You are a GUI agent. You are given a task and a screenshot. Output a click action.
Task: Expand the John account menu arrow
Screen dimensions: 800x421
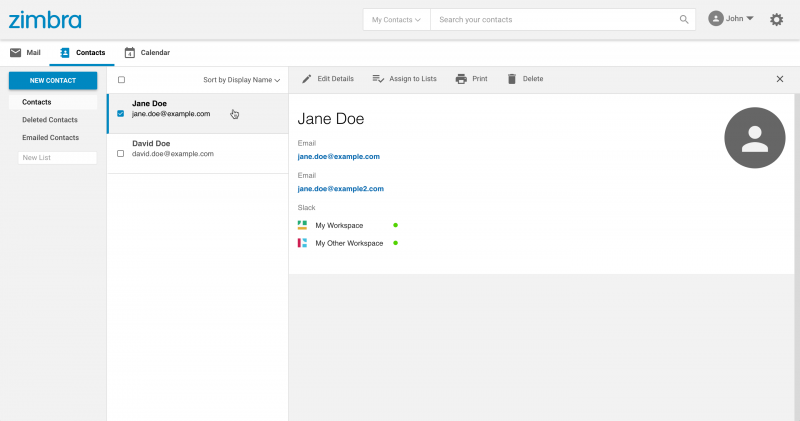[x=749, y=18]
